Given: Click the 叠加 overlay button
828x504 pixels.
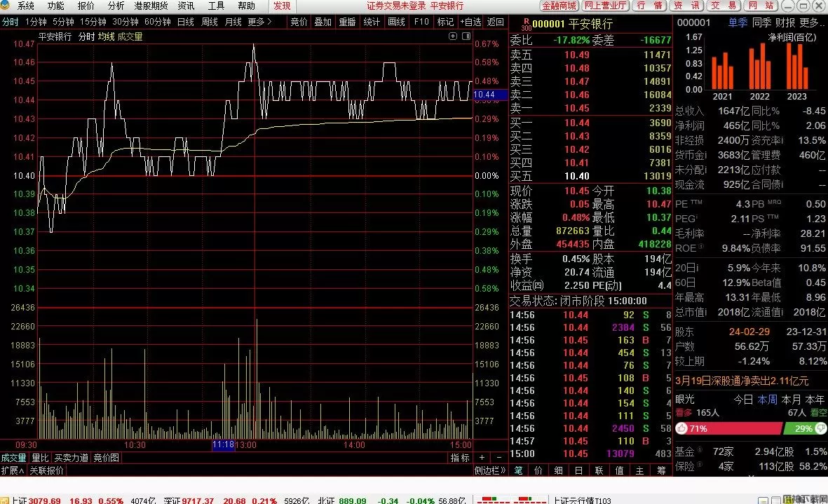Looking at the screenshot, I should [x=323, y=22].
